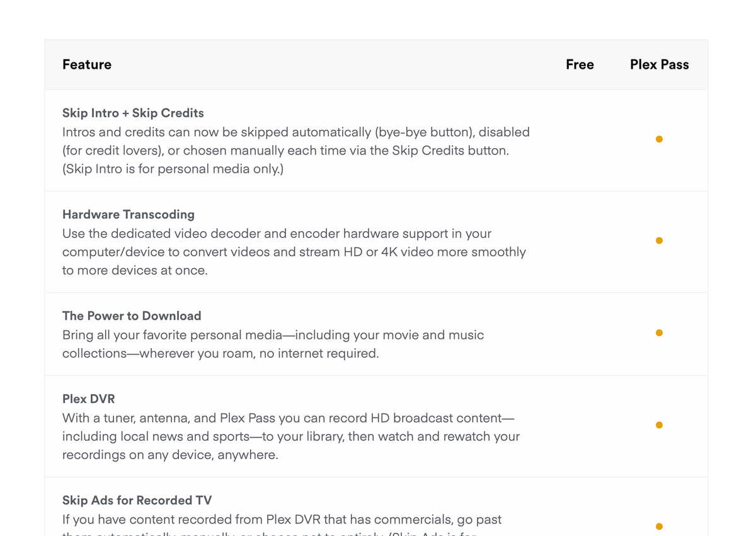Click the Plex Pass dot for Skip Intro row
This screenshot has width=756, height=536.
(x=659, y=139)
